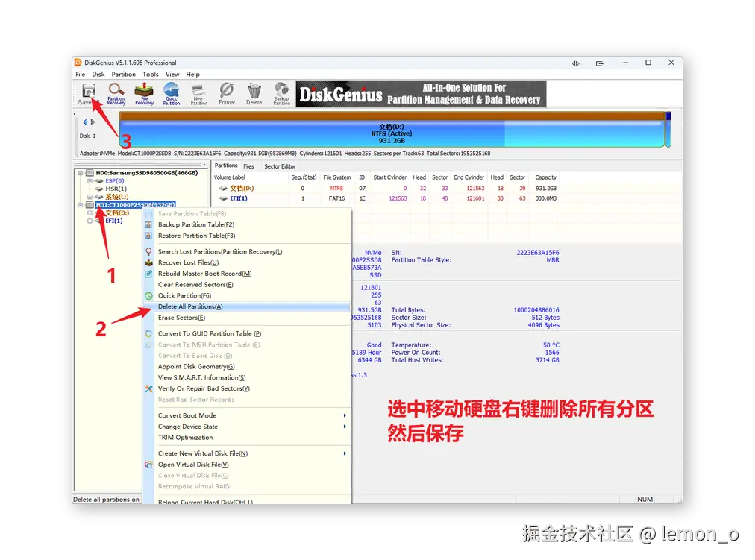Click the File System column header
This screenshot has width=755, height=560.
337,177
